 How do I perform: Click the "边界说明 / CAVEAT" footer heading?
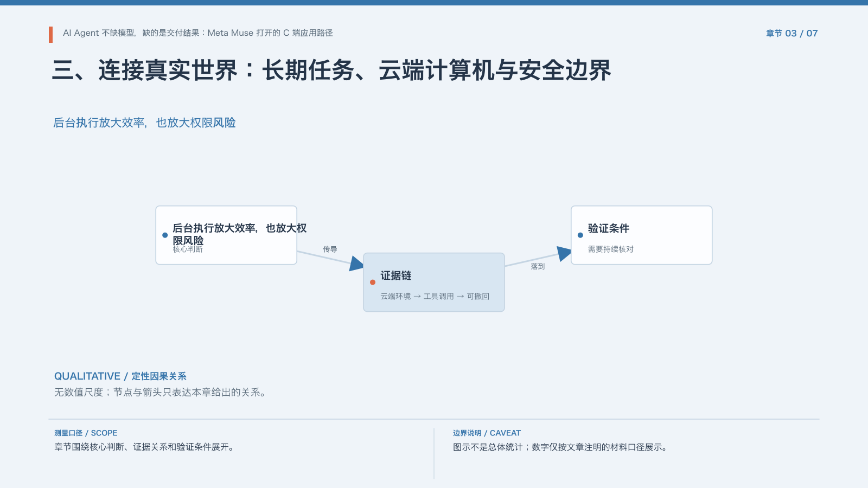(487, 433)
